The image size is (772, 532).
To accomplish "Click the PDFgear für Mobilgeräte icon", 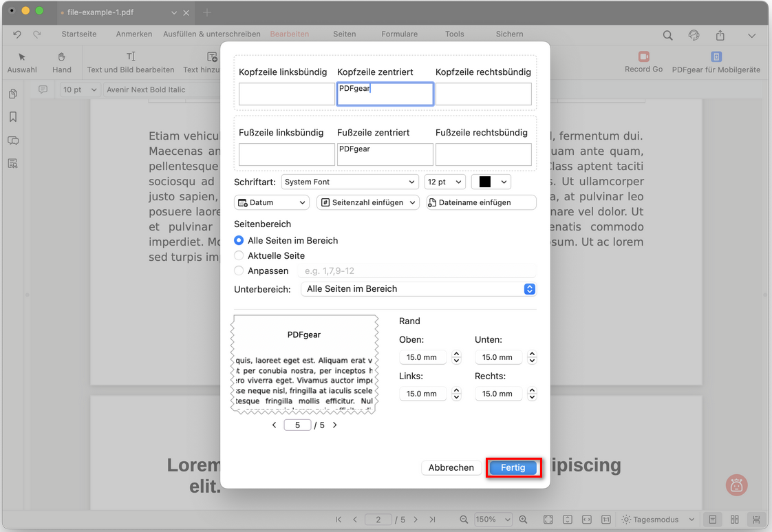I will pos(716,57).
